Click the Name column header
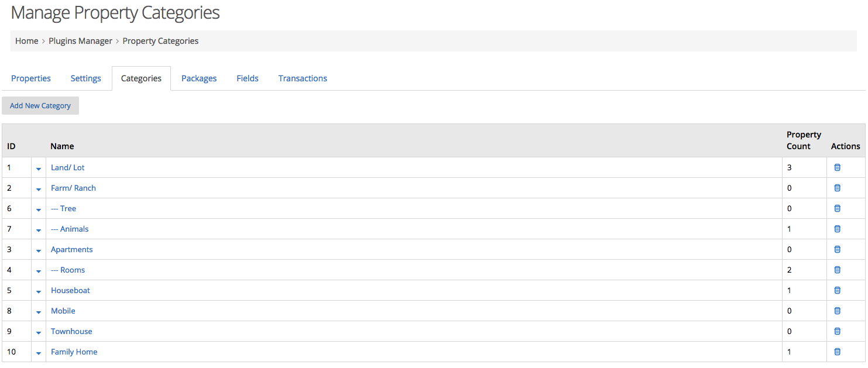 (x=62, y=146)
